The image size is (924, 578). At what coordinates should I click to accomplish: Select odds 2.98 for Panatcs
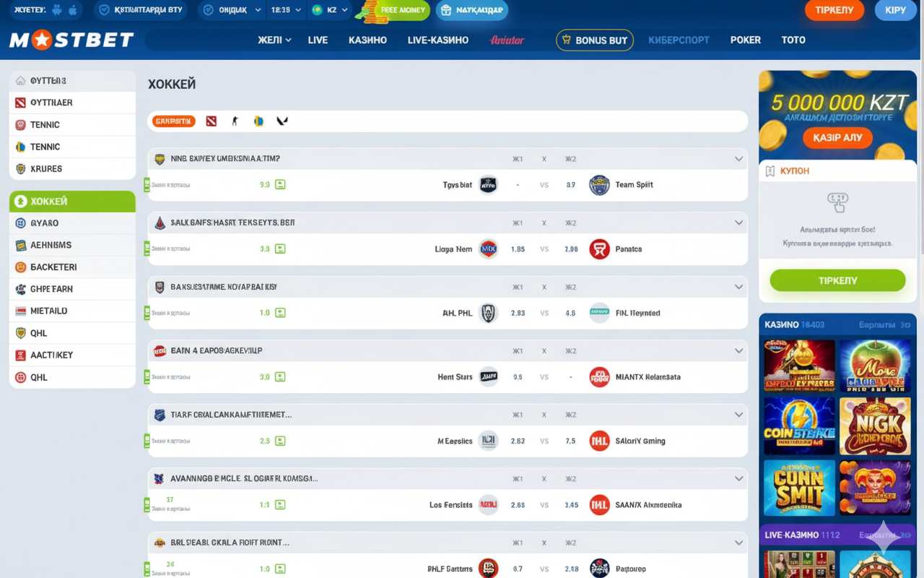(571, 249)
